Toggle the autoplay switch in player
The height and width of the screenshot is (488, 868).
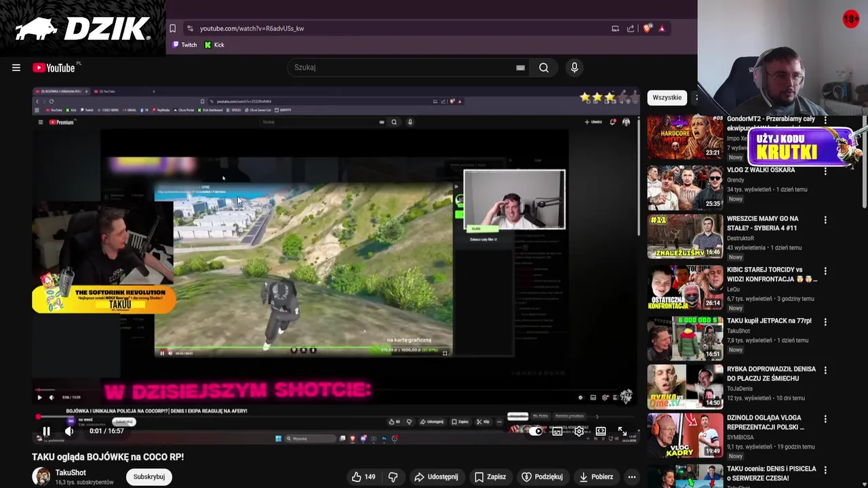click(536, 431)
